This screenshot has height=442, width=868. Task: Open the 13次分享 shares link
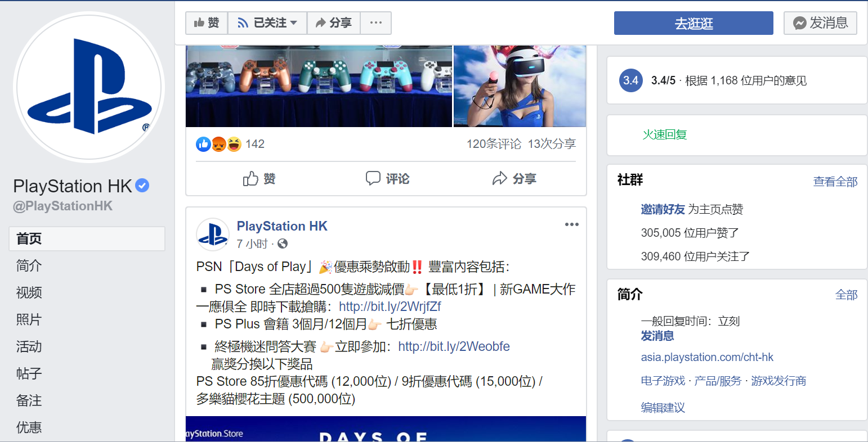tap(552, 144)
